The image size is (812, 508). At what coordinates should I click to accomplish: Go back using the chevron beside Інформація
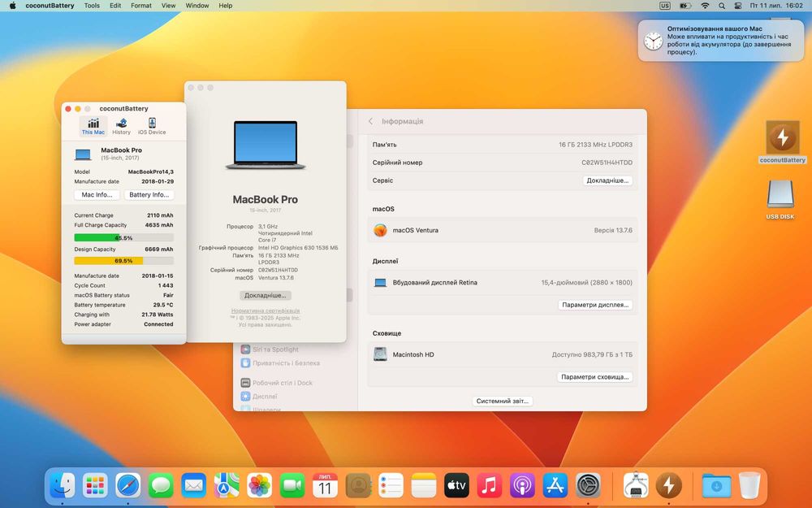tap(371, 121)
